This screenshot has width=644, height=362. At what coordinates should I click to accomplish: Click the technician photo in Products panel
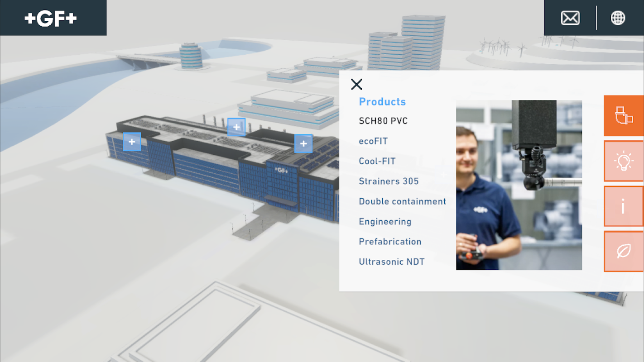(519, 185)
